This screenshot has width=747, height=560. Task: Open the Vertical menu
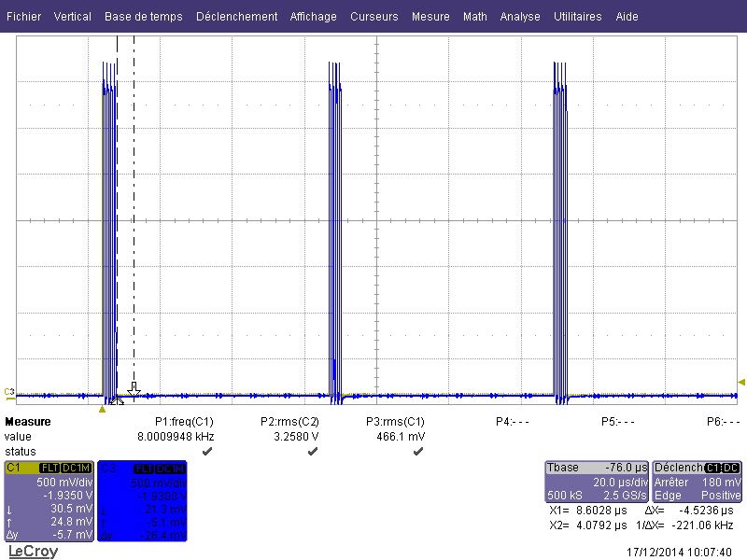(x=73, y=17)
